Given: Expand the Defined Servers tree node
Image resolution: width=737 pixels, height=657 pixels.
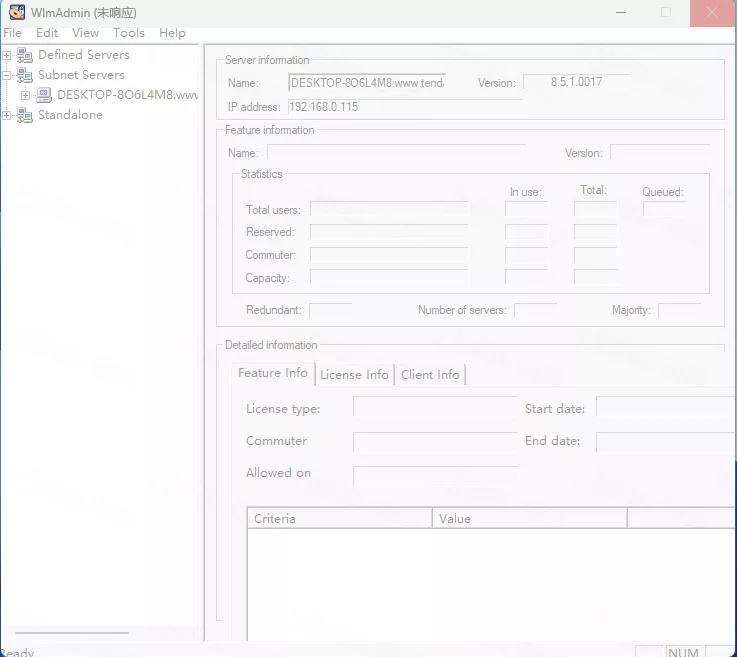Looking at the screenshot, I should tap(7, 55).
